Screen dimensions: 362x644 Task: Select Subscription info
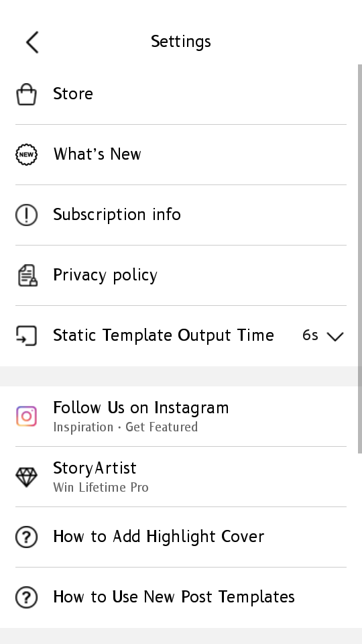181,215
